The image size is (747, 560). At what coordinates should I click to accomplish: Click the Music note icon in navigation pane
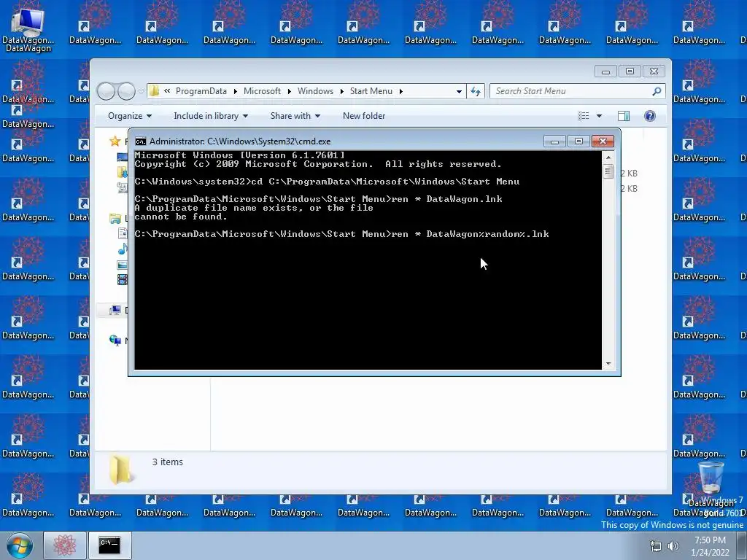click(x=123, y=249)
